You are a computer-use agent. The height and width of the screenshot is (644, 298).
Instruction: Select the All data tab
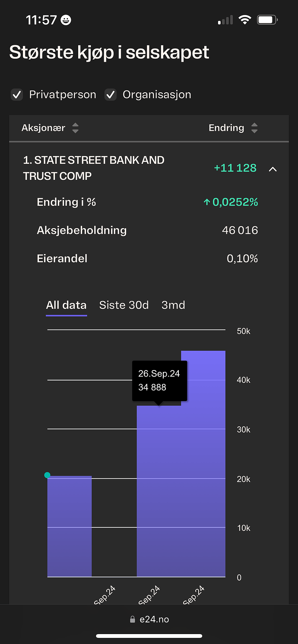66,305
